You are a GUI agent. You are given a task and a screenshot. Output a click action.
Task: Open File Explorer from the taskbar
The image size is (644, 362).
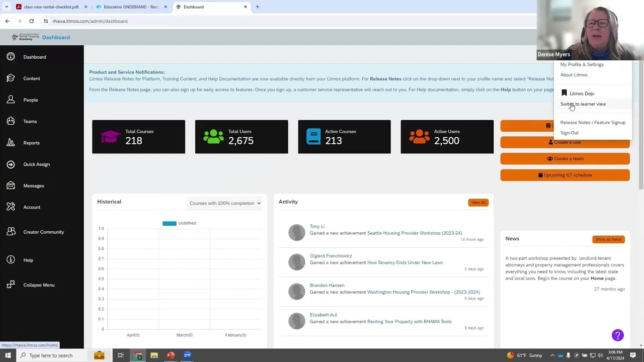[x=154, y=355]
